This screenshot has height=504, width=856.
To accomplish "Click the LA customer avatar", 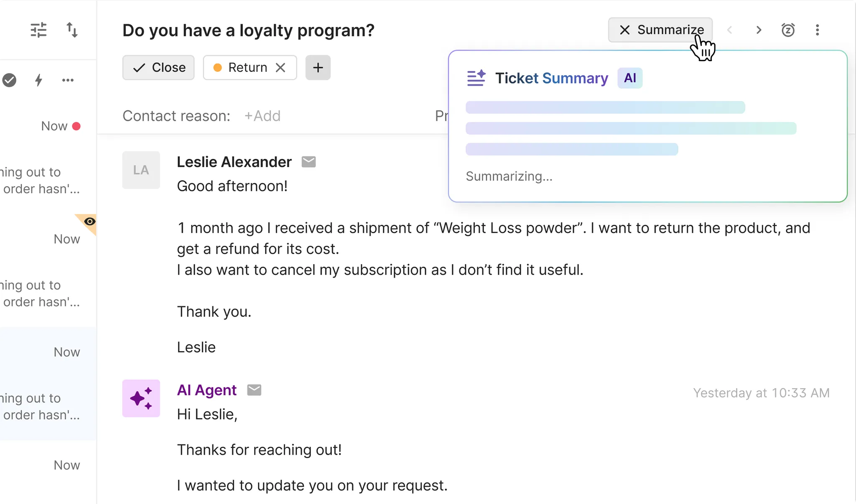I will click(141, 170).
